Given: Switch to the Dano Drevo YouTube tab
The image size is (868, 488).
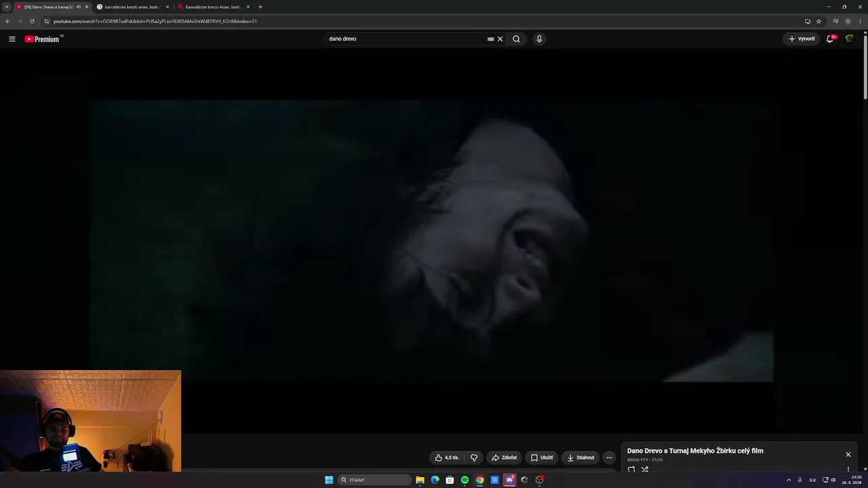Looking at the screenshot, I should 50,7.
